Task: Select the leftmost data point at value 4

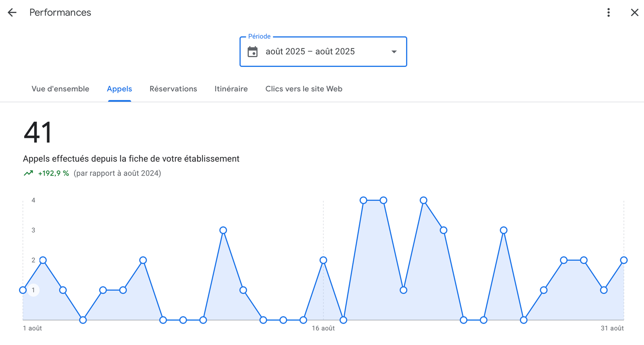Action: coord(363,200)
